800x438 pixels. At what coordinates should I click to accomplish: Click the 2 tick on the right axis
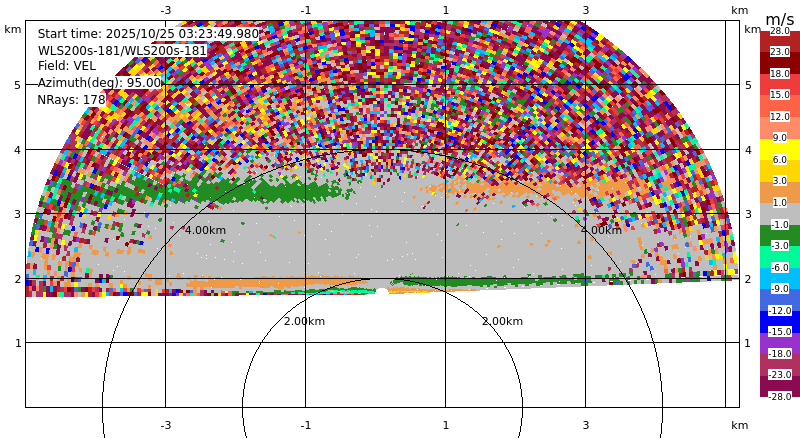(748, 279)
